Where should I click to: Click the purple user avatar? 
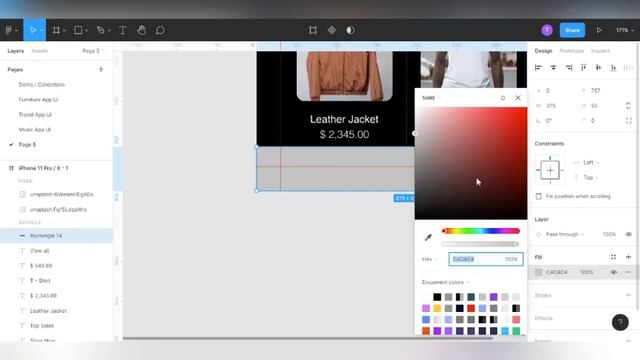coord(547,30)
